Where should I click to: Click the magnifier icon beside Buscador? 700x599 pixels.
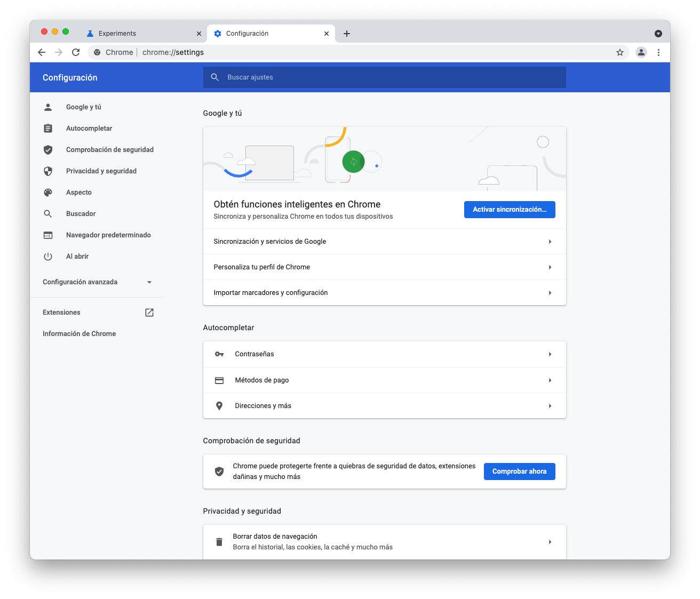click(x=48, y=214)
